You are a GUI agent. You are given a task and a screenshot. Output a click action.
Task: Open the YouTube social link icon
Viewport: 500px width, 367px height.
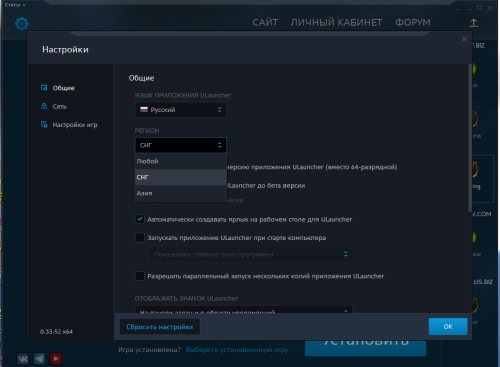(x=56, y=359)
